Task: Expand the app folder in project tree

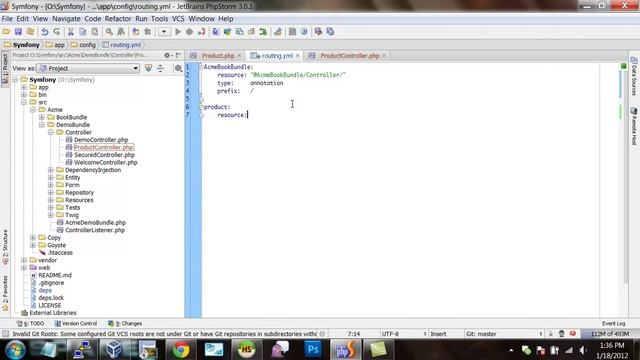Action: 24,87
